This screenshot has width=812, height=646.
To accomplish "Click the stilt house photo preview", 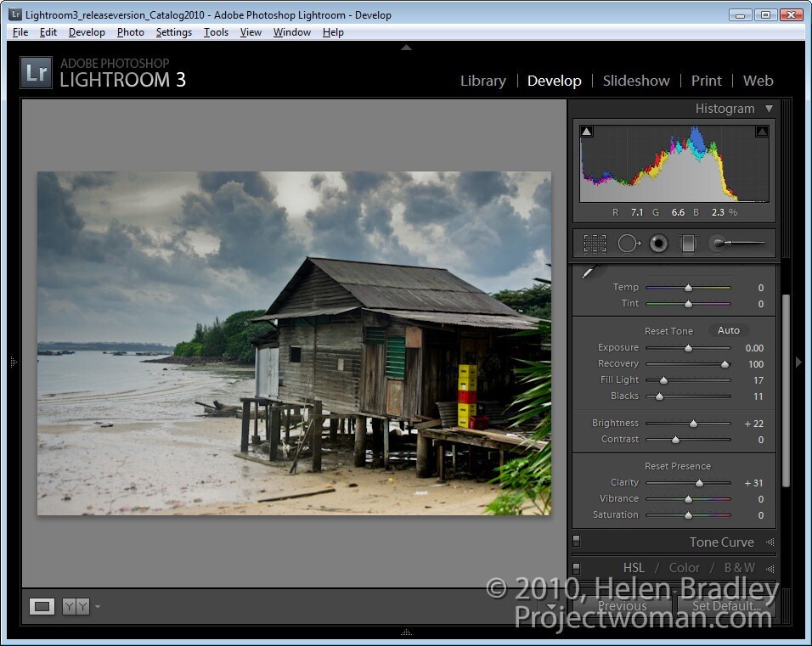I will coord(294,343).
